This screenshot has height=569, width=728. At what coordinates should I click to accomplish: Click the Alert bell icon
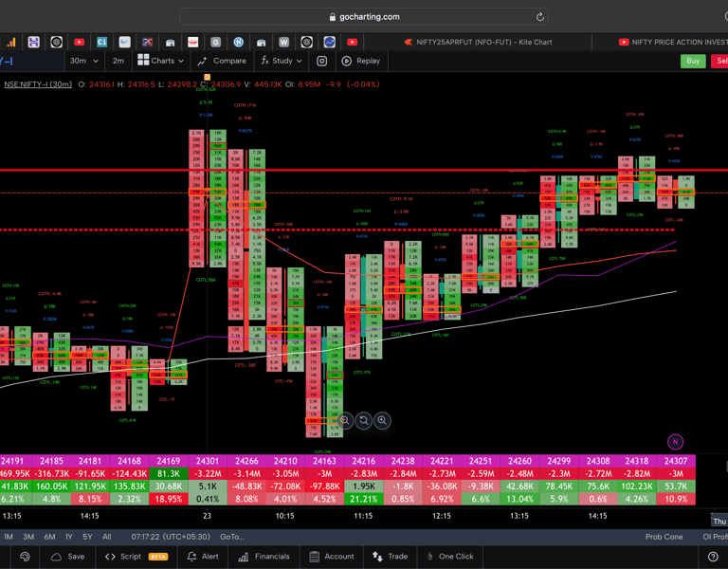(191, 557)
